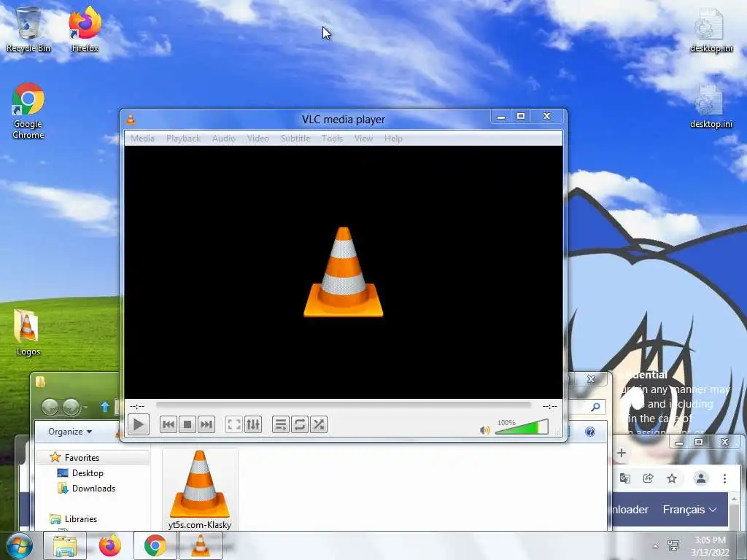Open the View menu in VLC
This screenshot has height=560, width=747.
pyautogui.click(x=363, y=139)
